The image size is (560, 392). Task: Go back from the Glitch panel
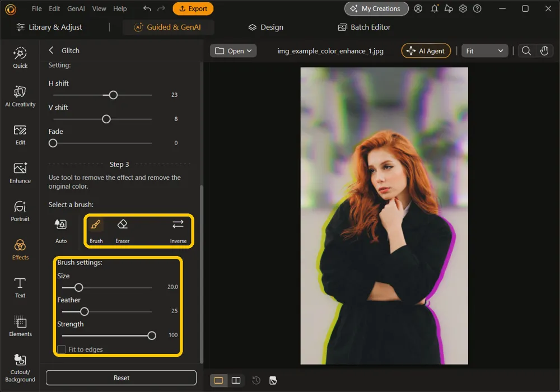(51, 50)
